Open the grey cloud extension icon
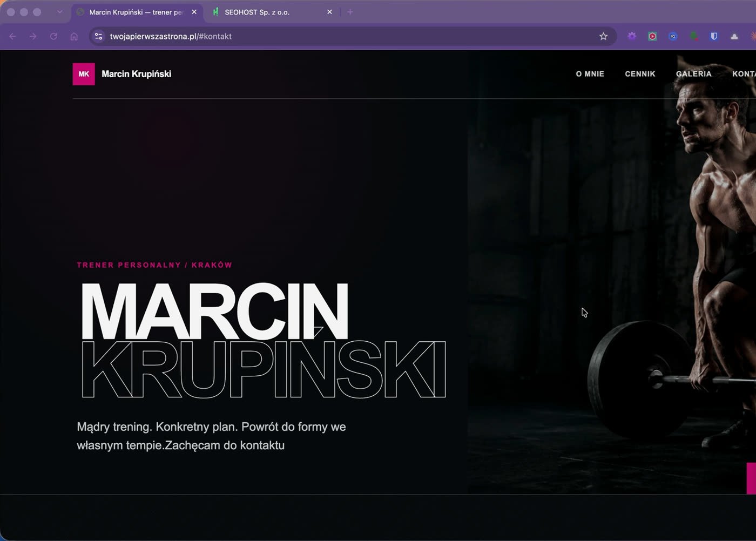 pyautogui.click(x=734, y=36)
